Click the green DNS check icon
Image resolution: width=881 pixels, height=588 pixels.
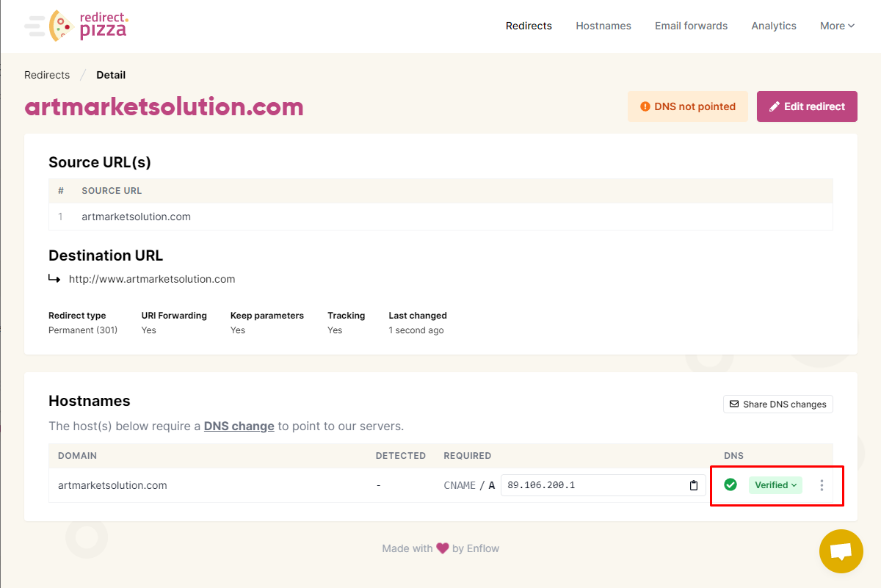(730, 484)
